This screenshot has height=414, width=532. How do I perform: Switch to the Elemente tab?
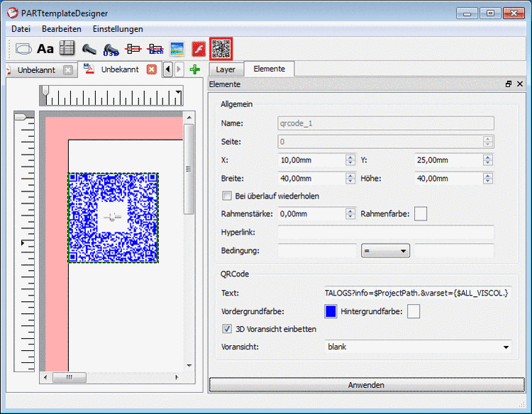269,69
